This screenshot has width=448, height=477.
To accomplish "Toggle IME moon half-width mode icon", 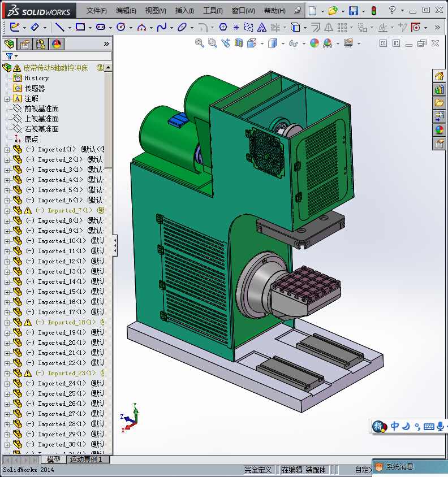I will [x=406, y=427].
